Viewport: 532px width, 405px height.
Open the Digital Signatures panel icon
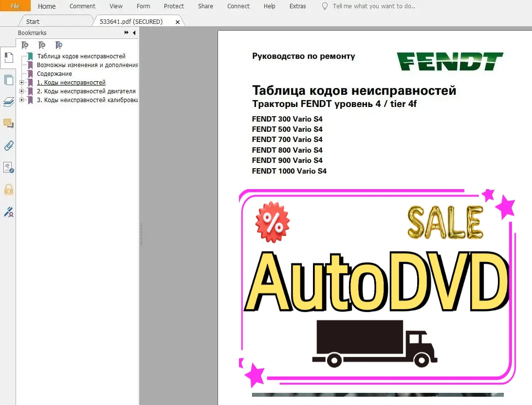8,211
